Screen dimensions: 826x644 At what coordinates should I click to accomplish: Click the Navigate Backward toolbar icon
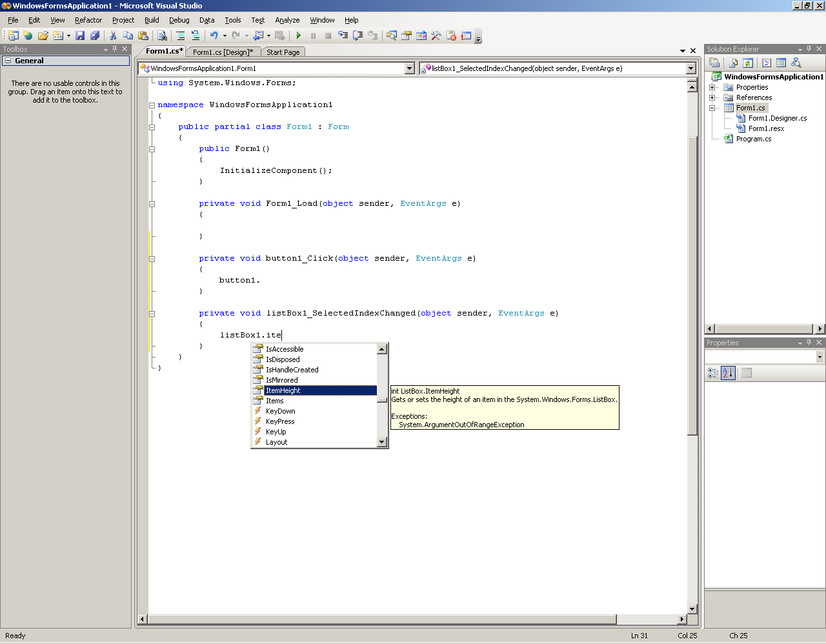pyautogui.click(x=258, y=35)
